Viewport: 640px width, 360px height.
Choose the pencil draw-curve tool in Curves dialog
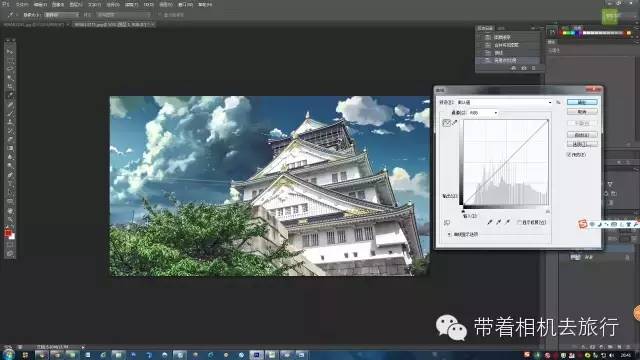point(455,122)
